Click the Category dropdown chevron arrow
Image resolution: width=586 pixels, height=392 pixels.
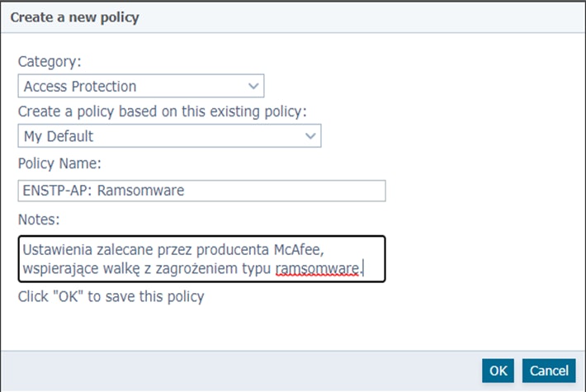(x=253, y=86)
